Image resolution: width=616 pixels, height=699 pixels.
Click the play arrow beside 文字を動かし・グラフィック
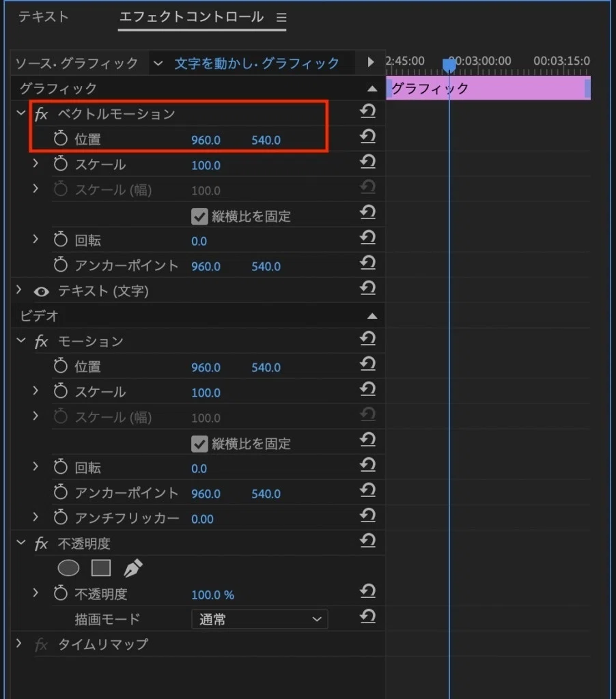371,63
